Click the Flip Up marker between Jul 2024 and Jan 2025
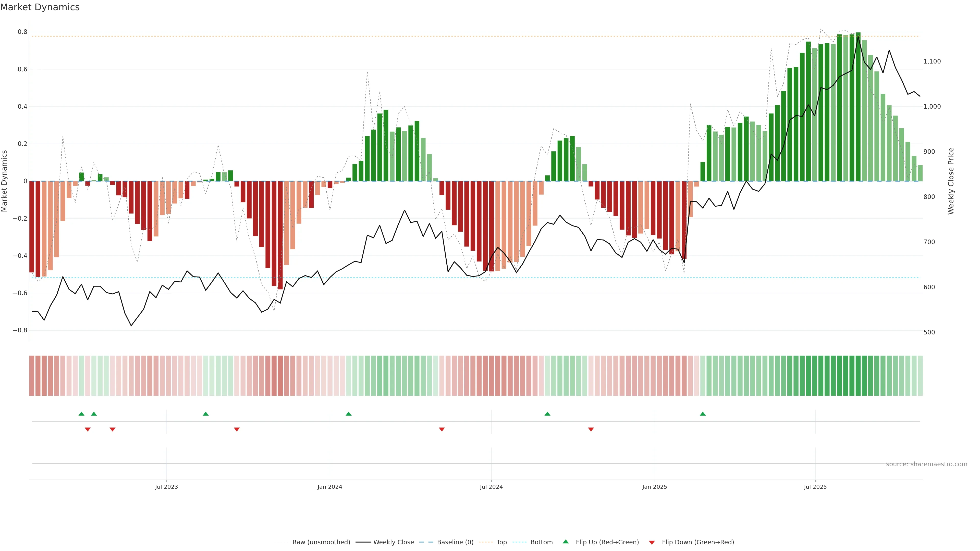Screen dimensions: 980x551 [547, 414]
